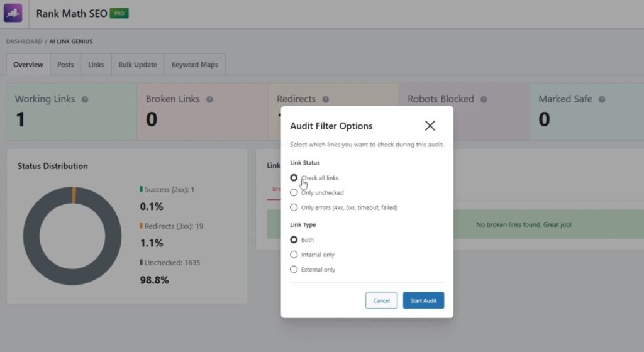Screen dimensions: 644x352
Task: Choose the Internal only radio option
Action: point(294,255)
